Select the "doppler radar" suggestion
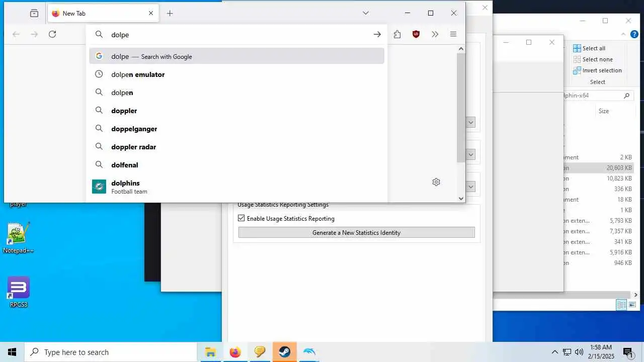This screenshot has width=644, height=362. click(236, 147)
